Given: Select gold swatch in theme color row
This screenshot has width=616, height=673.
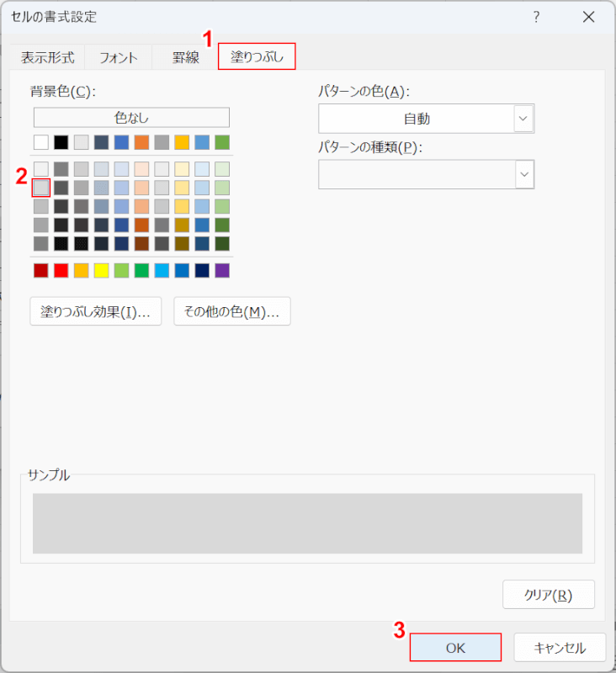Looking at the screenshot, I should point(182,142).
